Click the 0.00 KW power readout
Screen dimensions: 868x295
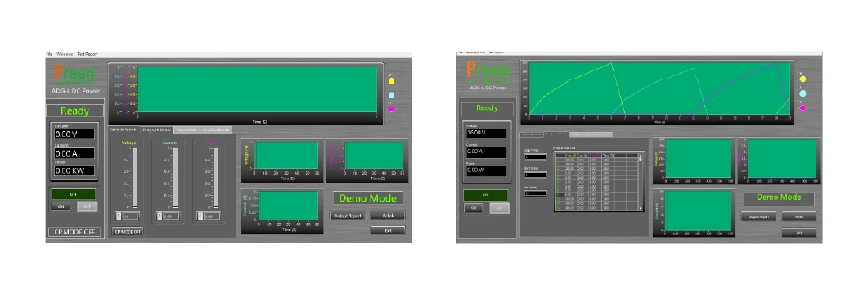point(74,170)
